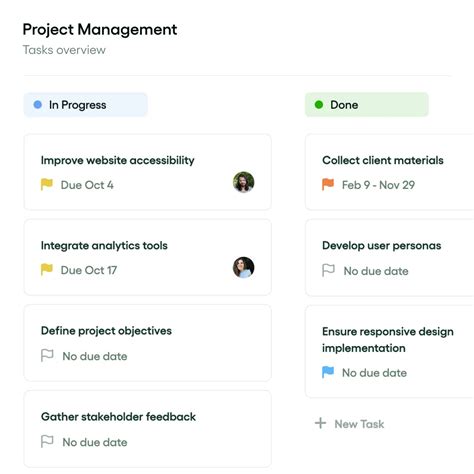Open Ensure responsive design implementation task
This screenshot has height=474, width=474.
pyautogui.click(x=389, y=351)
